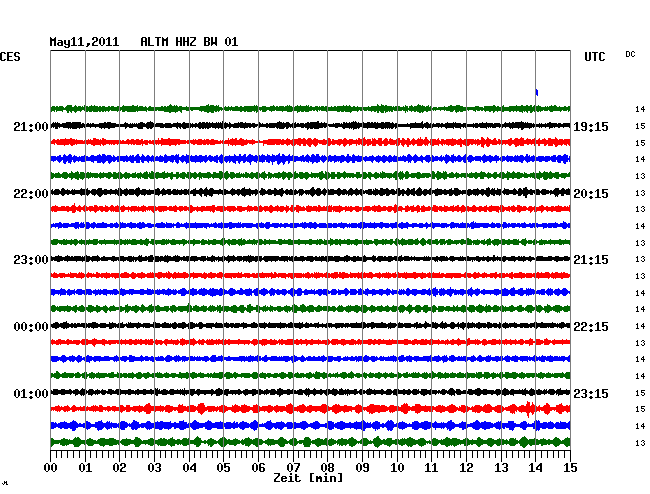Select the 21:00 local time label
The height and width of the screenshot is (494, 650).
point(31,127)
